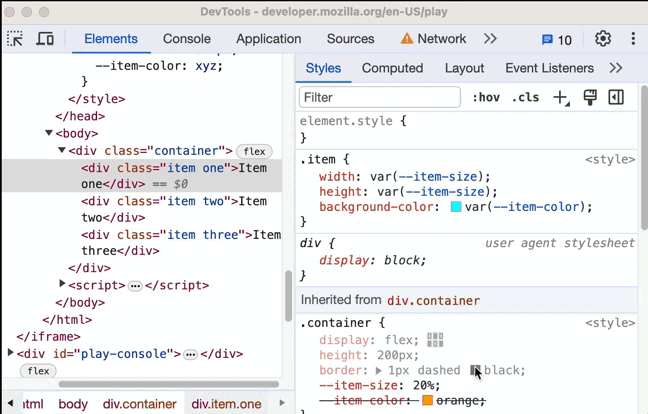Open DevTools settings gear

(603, 39)
